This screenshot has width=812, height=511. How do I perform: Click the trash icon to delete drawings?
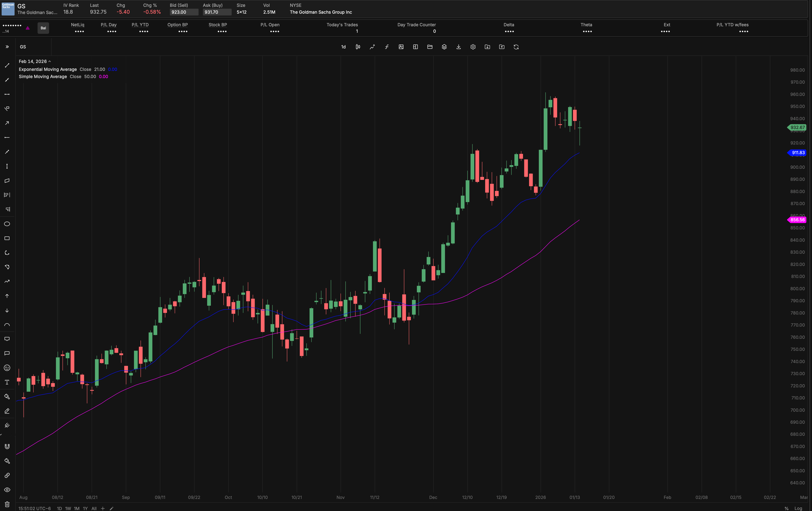pos(7,504)
